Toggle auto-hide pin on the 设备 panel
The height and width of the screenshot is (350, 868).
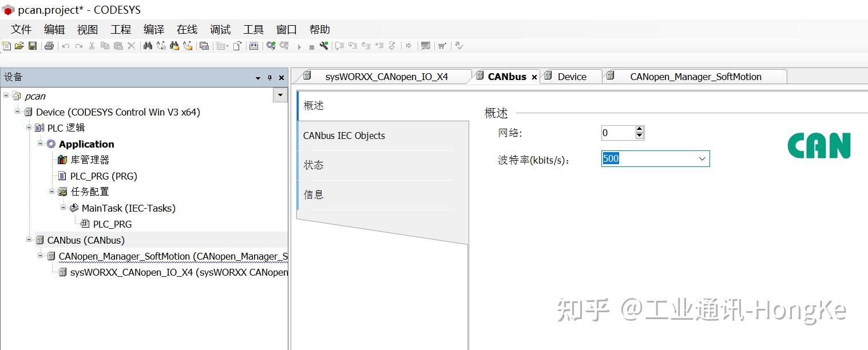click(270, 77)
